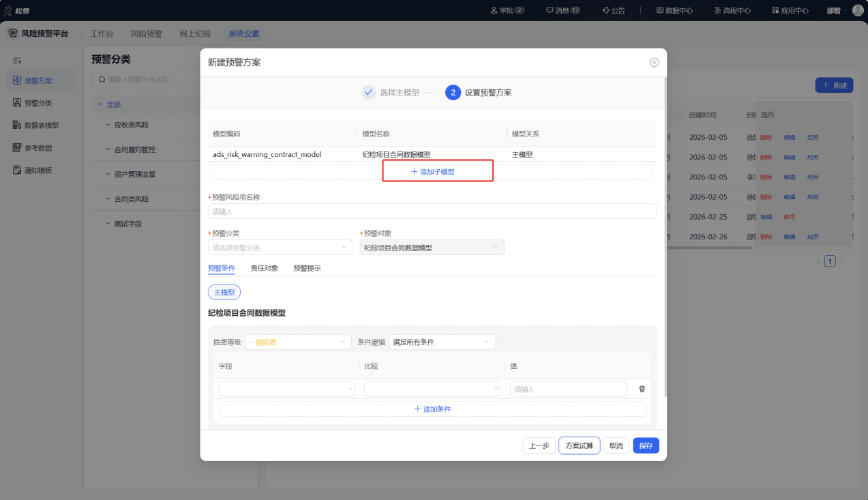Switch to the 预警提示 tab
The width and height of the screenshot is (868, 500).
point(307,268)
